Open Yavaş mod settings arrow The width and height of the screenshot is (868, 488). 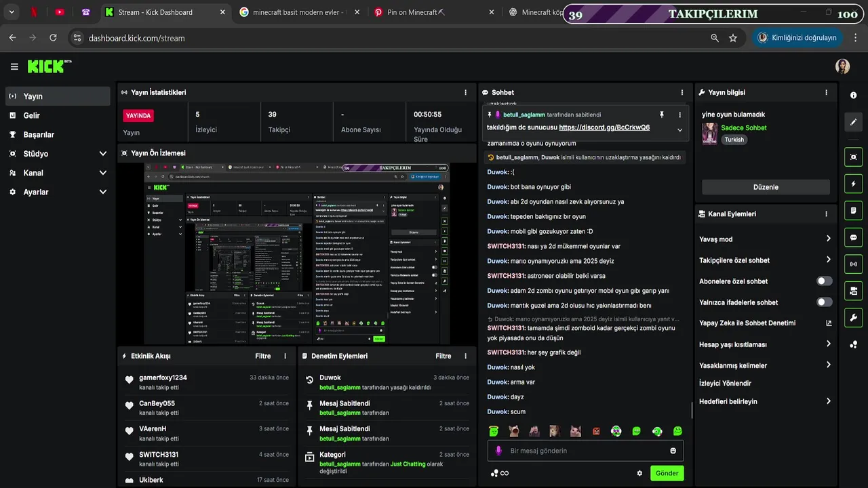point(828,239)
